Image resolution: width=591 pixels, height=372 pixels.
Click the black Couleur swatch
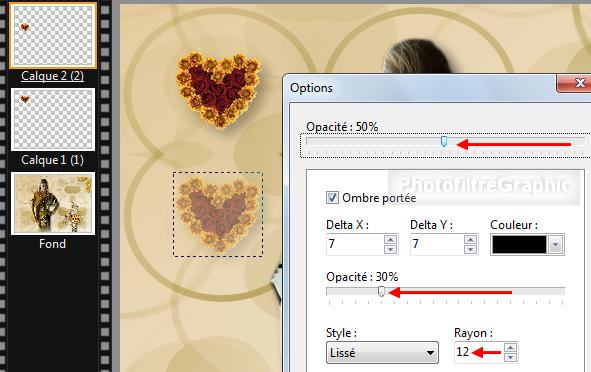tap(519, 245)
